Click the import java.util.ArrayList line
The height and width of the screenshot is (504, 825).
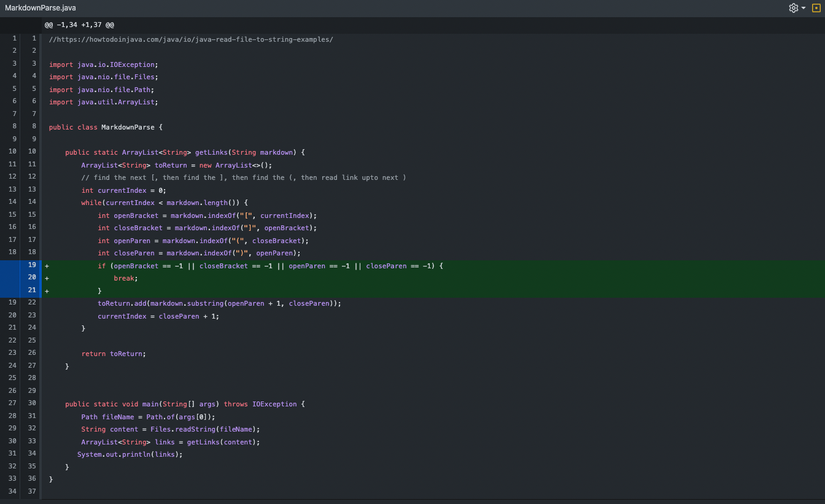(104, 102)
